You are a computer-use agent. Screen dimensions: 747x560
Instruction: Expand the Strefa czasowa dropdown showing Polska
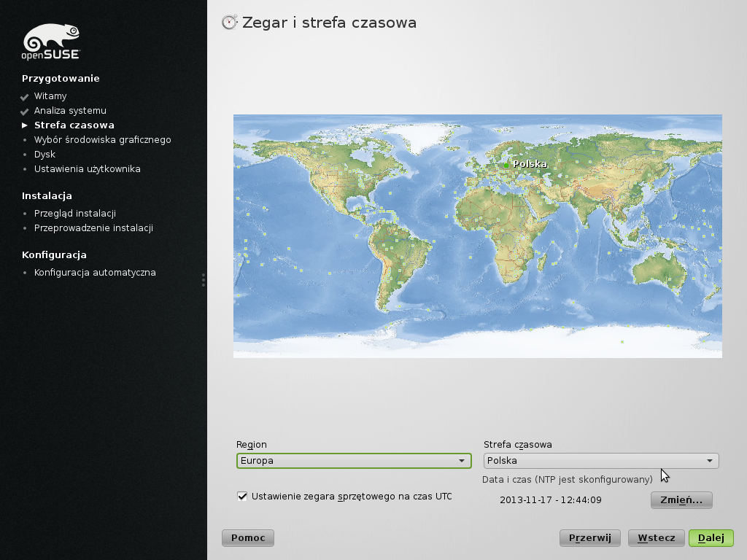click(600, 461)
